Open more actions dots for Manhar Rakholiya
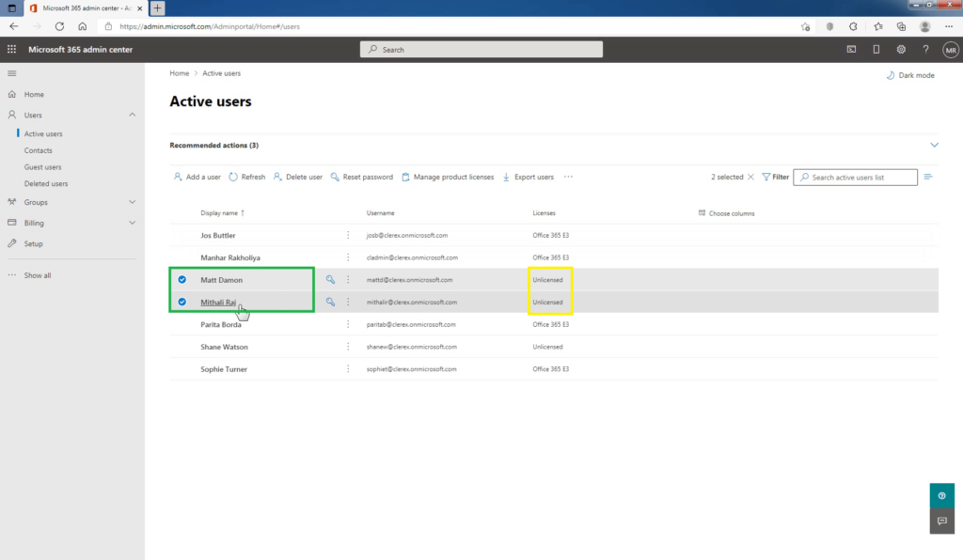This screenshot has width=963, height=560. pyautogui.click(x=348, y=257)
